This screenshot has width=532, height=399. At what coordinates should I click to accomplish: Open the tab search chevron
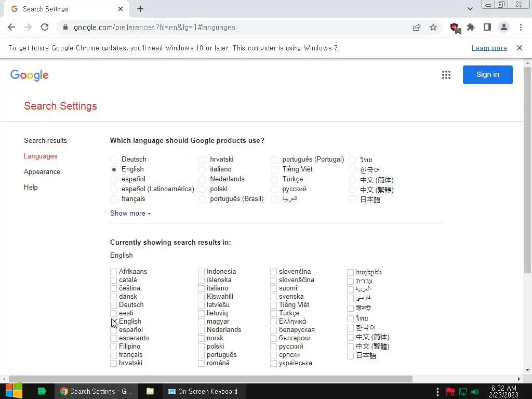pos(470,9)
